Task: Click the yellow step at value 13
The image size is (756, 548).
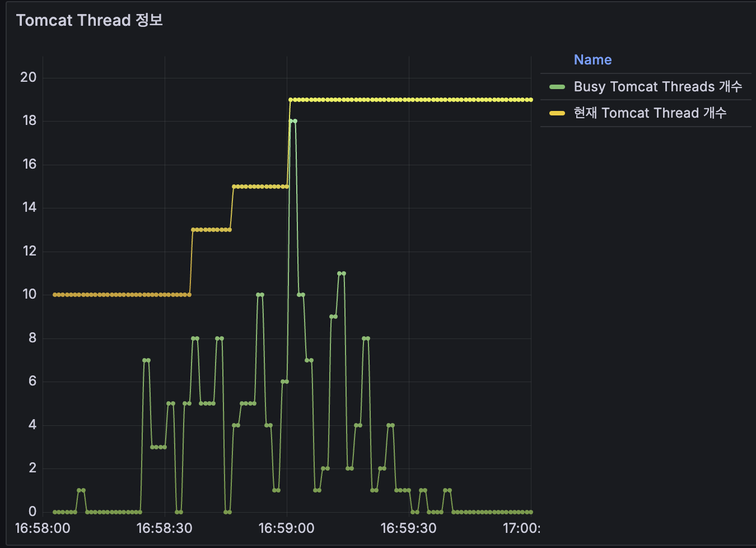Action: point(211,230)
